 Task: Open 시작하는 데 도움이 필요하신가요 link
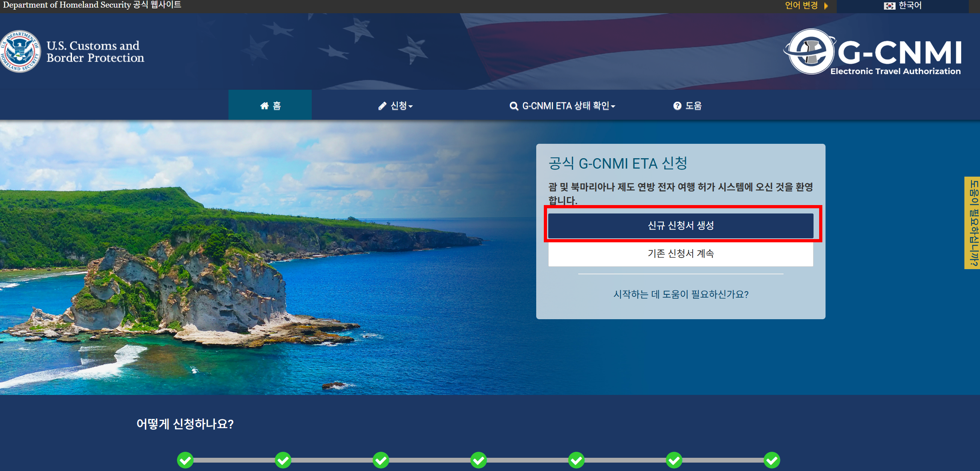[681, 294]
